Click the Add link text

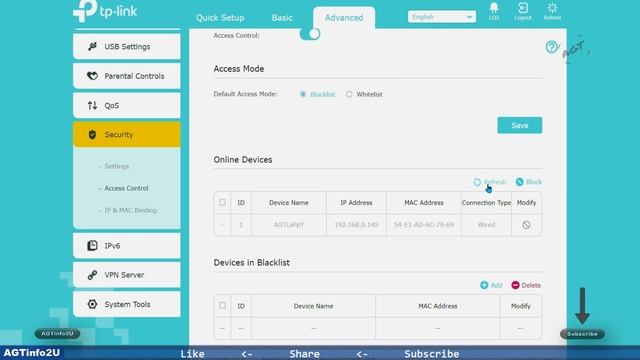click(x=496, y=285)
